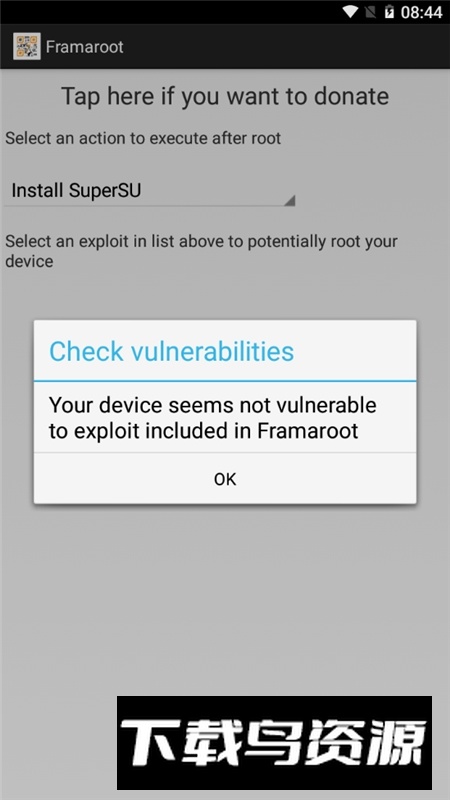This screenshot has width=450, height=800.
Task: Tap the blue divider under the dialog title
Action: point(225,381)
